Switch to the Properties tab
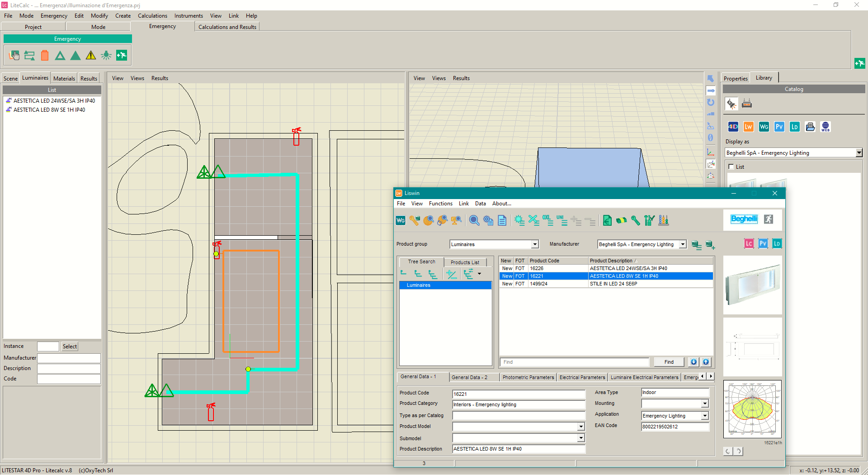 click(x=736, y=78)
